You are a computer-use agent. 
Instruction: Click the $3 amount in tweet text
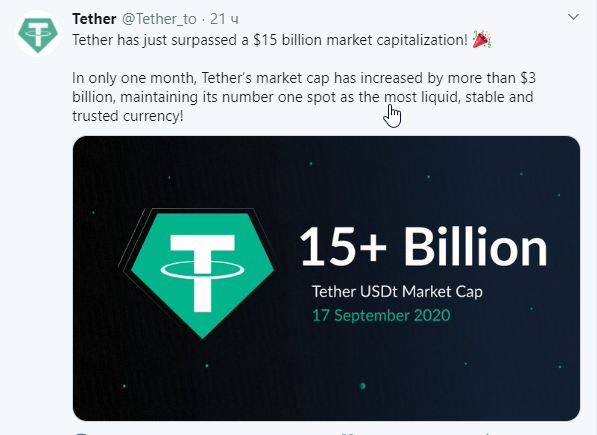point(528,78)
